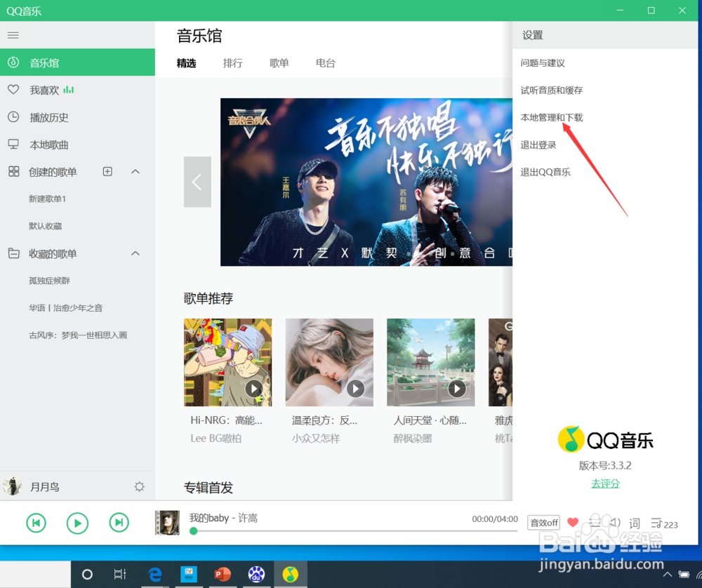The width and height of the screenshot is (702, 588).
Task: Click the folder icon beside 收藏的歌单
Action: point(14,253)
